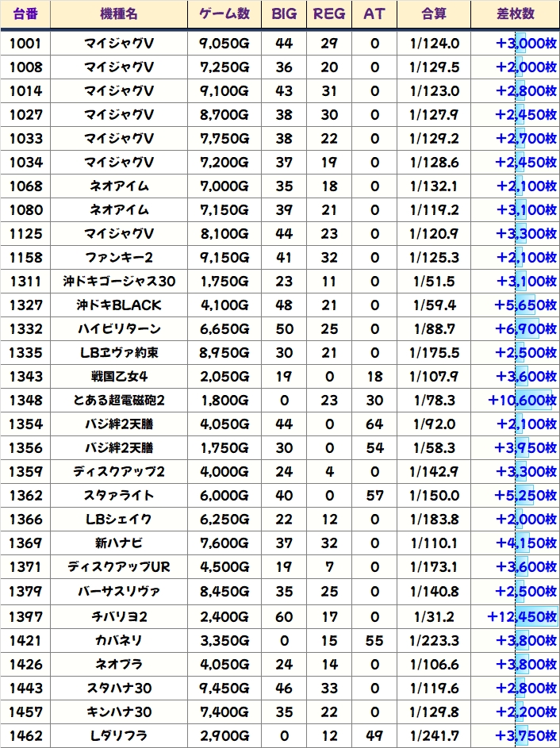
Task: Click the Lダリフラ machine name
Action: pyautogui.click(x=119, y=735)
